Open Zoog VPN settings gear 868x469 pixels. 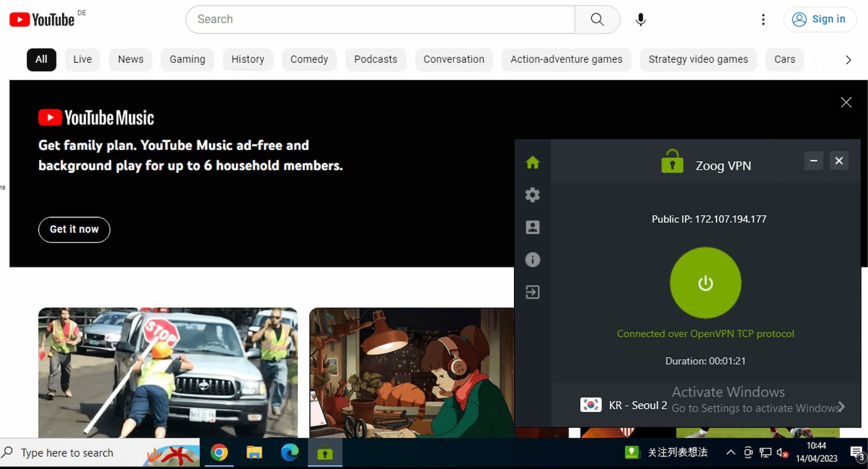point(532,195)
